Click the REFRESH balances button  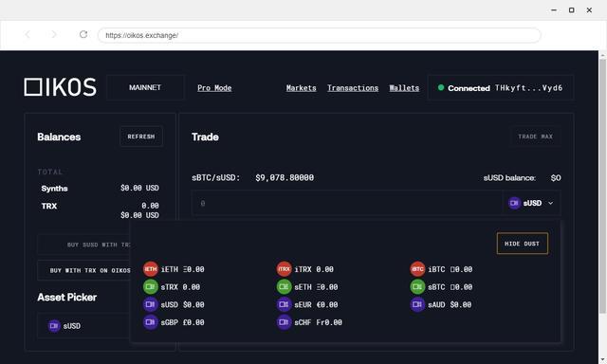pyautogui.click(x=141, y=136)
